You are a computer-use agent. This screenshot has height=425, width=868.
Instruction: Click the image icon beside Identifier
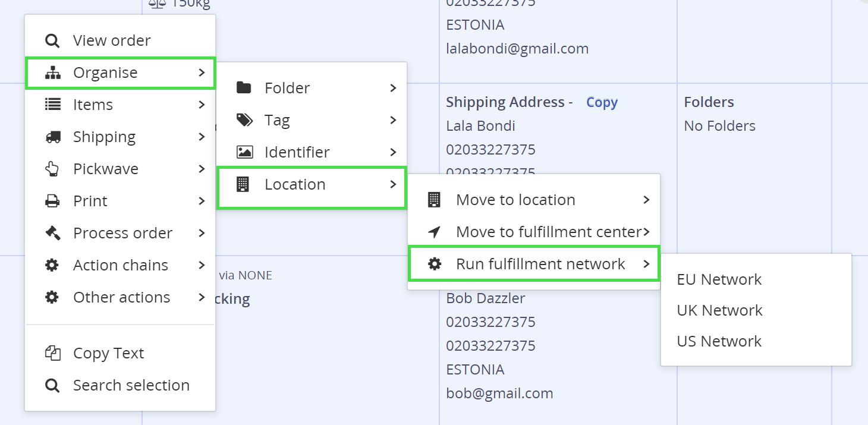point(244,152)
